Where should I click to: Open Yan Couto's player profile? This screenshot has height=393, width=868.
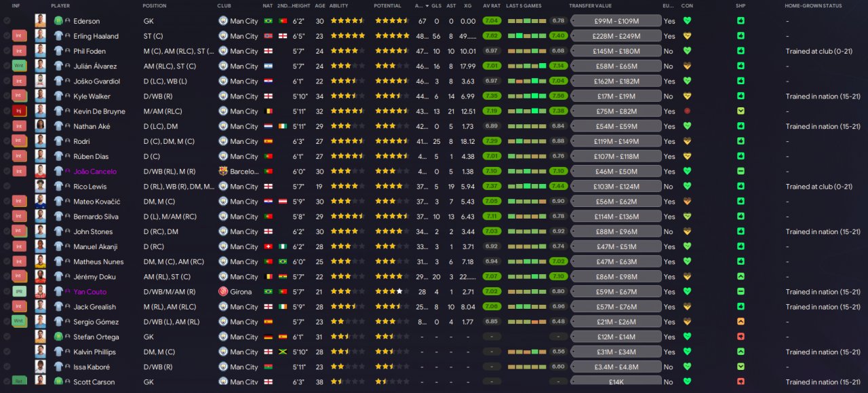90,291
